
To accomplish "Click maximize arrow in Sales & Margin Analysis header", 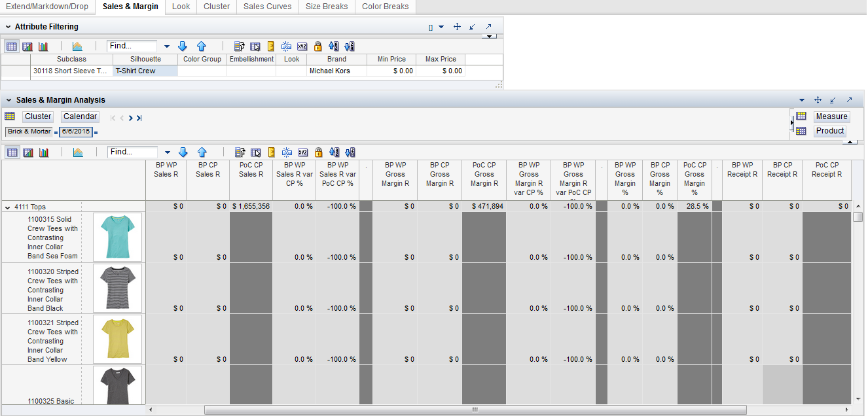I will coord(849,100).
